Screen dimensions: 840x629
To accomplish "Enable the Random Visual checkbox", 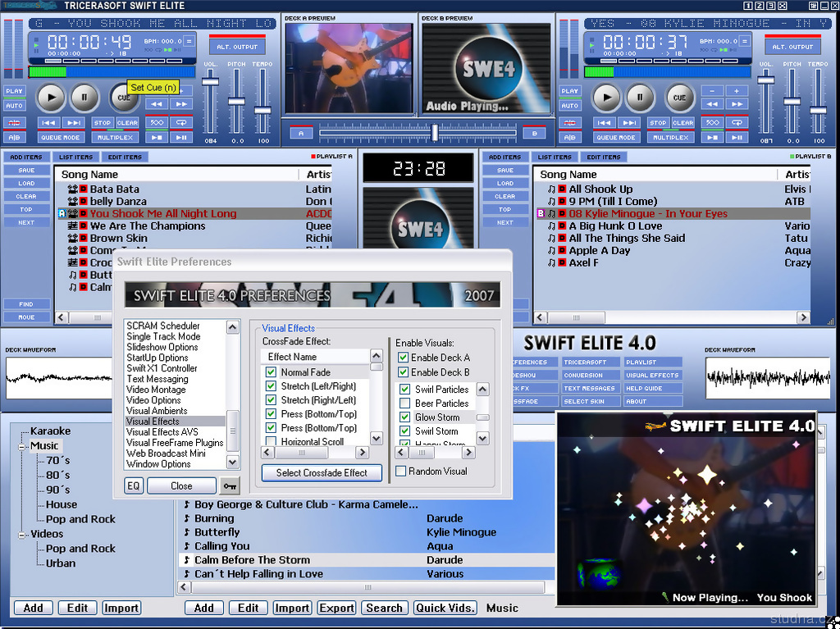I will [x=400, y=471].
